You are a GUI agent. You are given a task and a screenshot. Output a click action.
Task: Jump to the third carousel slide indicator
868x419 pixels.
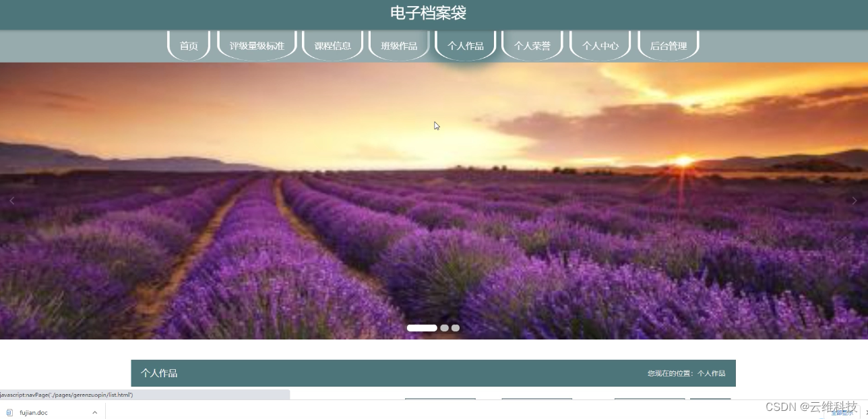456,328
